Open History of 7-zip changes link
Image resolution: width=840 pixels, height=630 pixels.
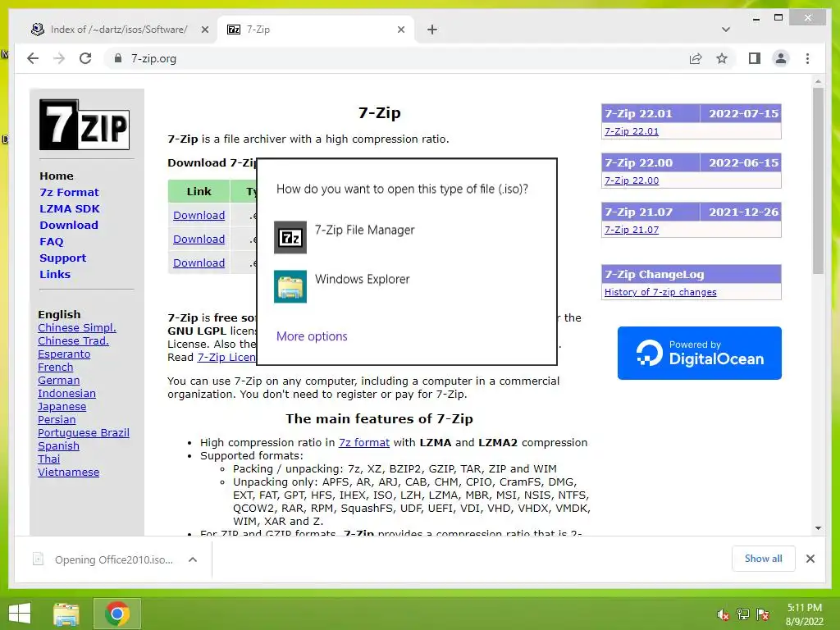coord(660,292)
